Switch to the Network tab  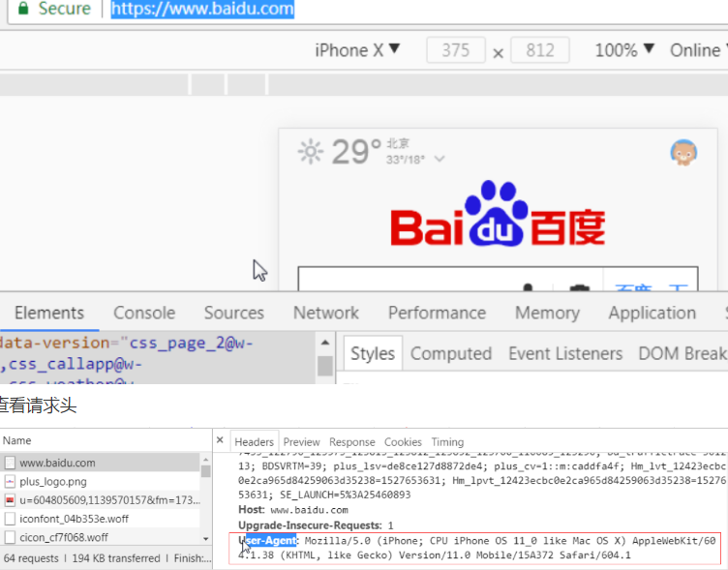pos(326,313)
